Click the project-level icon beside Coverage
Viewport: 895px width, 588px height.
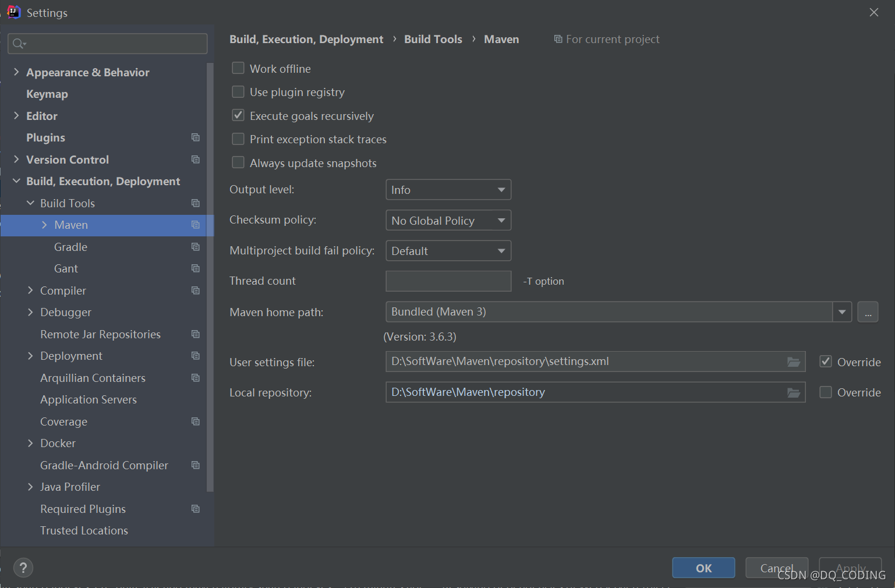tap(196, 421)
